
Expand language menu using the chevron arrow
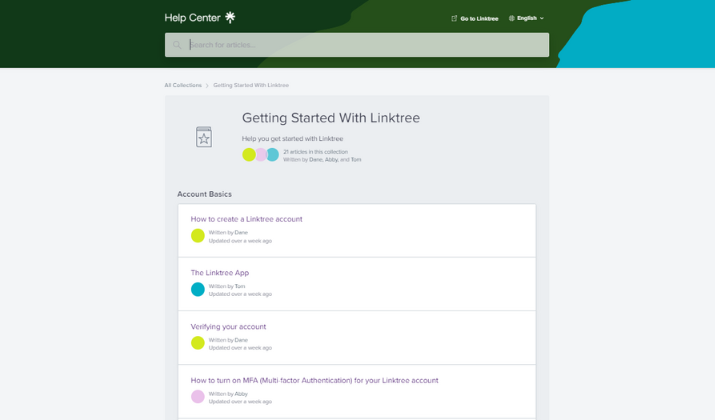[542, 18]
